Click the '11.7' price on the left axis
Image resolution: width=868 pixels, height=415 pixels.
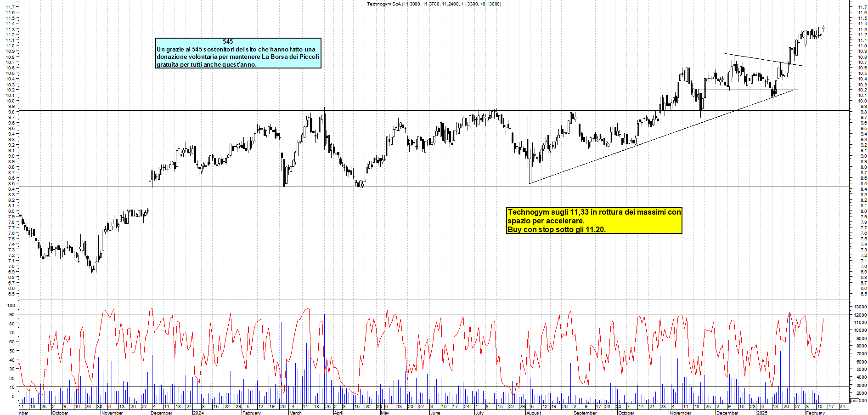(10, 7)
